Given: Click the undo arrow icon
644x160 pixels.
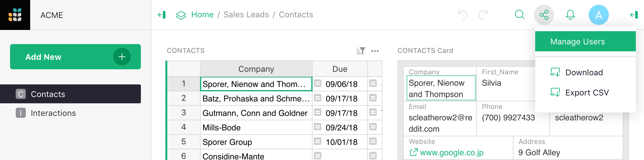Looking at the screenshot, I should coord(463,15).
